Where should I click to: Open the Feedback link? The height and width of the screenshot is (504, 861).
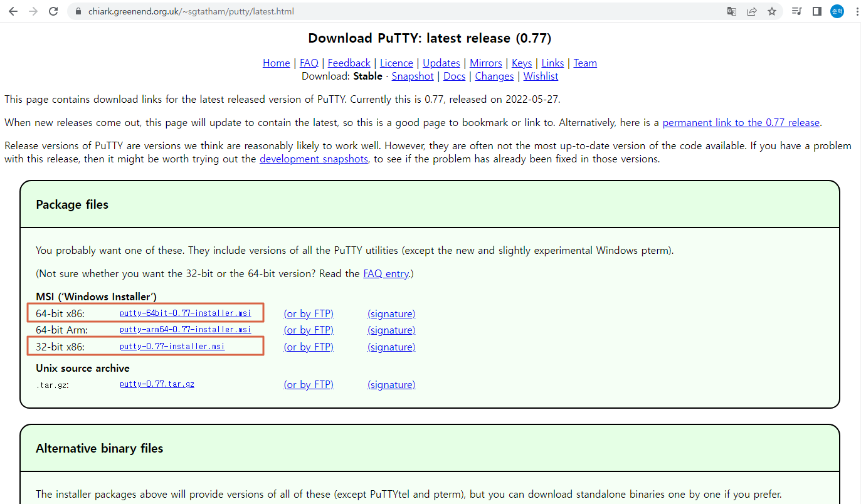pos(349,63)
